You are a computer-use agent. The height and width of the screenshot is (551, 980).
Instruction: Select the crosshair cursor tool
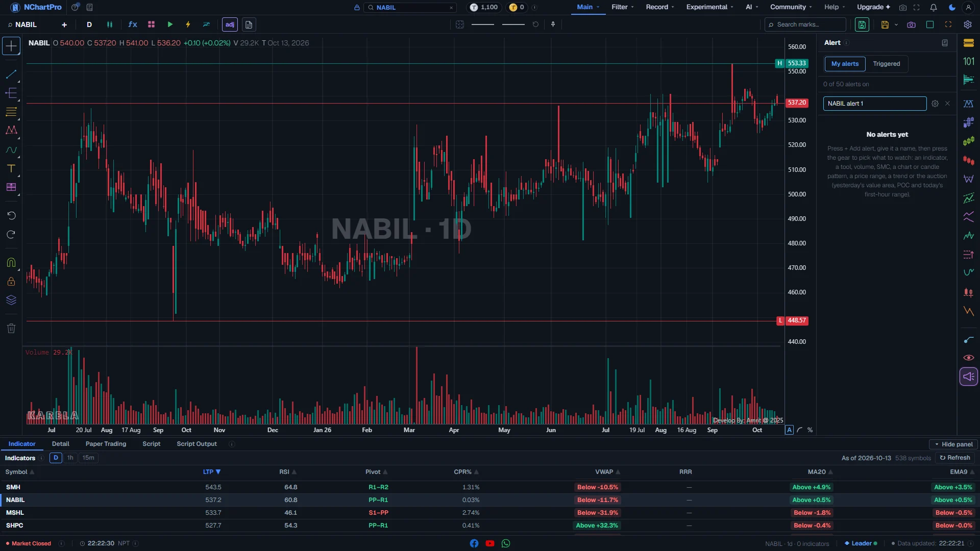click(11, 46)
